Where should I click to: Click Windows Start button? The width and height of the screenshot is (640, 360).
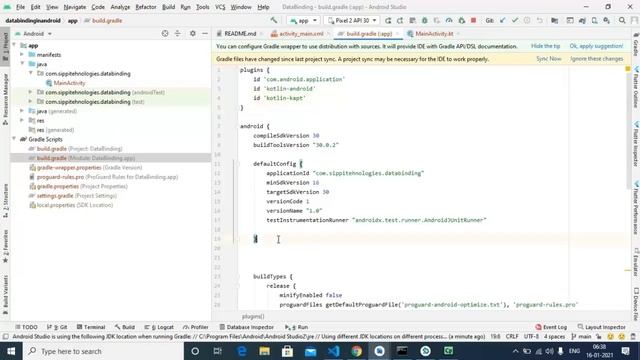tap(11, 351)
